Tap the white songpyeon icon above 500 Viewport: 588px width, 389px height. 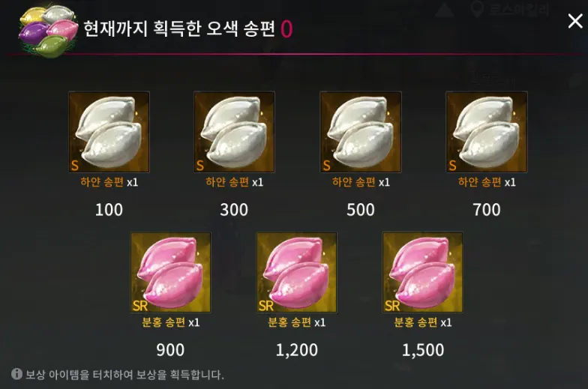361,132
